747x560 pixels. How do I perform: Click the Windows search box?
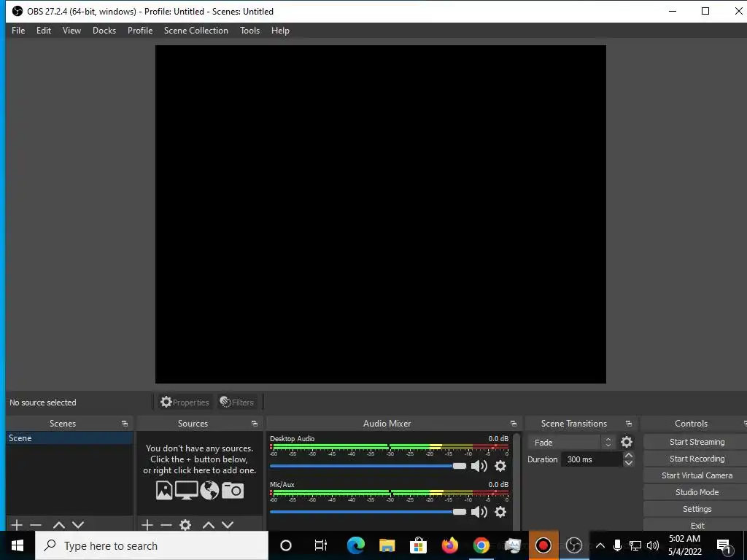click(x=152, y=545)
